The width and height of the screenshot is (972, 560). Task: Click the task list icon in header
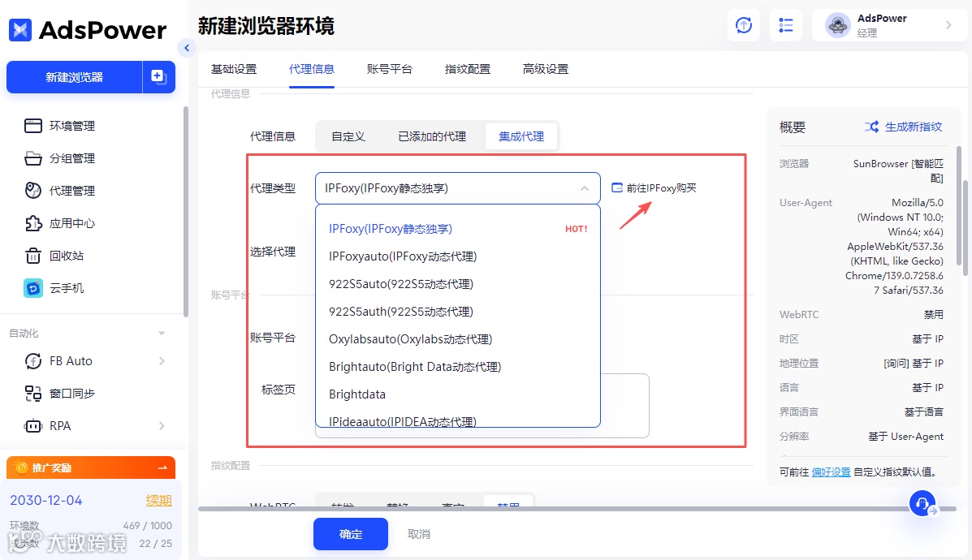(x=785, y=25)
